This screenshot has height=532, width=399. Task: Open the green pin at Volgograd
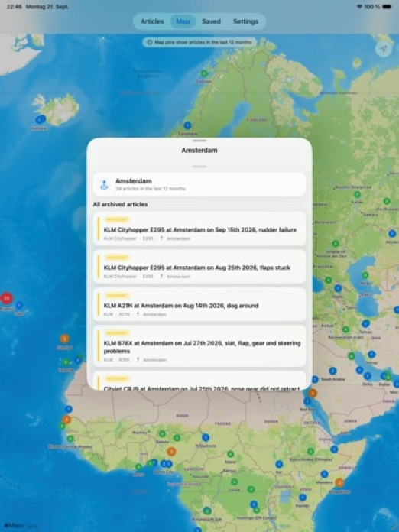(336, 243)
